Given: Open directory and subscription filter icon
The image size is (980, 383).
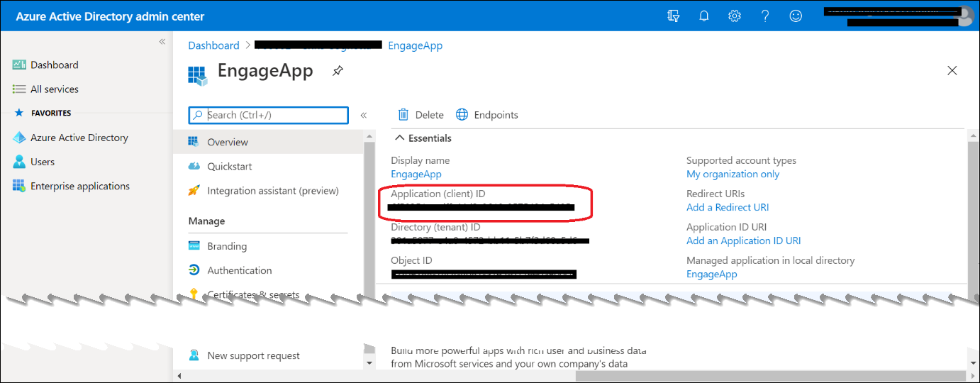Looking at the screenshot, I should [x=674, y=16].
